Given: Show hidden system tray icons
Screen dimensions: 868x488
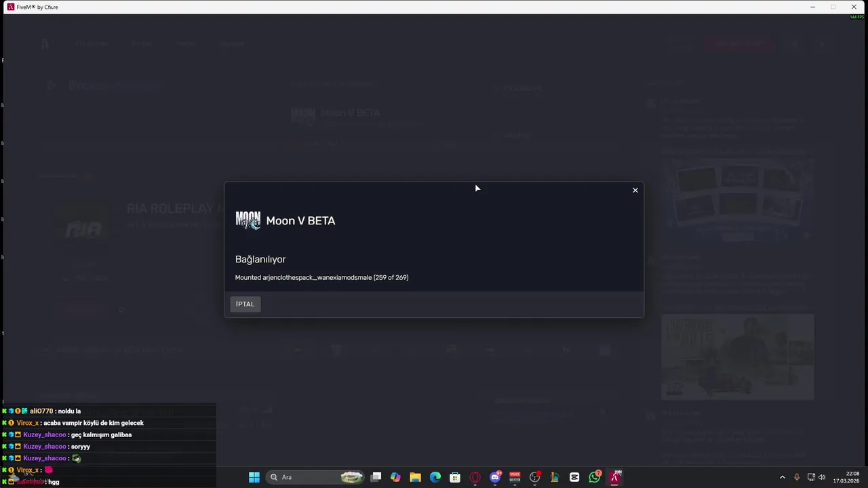Looking at the screenshot, I should 783,477.
